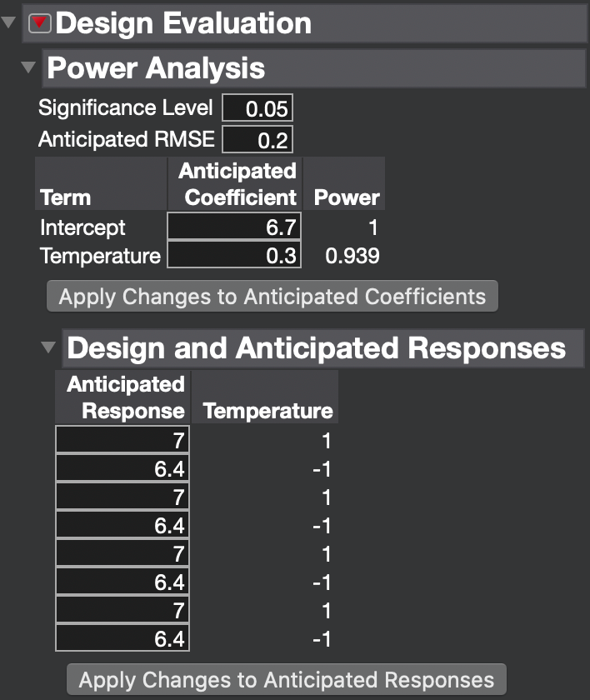Select the Intercept anticipated coefficient field
The width and height of the screenshot is (590, 700).
[x=233, y=227]
